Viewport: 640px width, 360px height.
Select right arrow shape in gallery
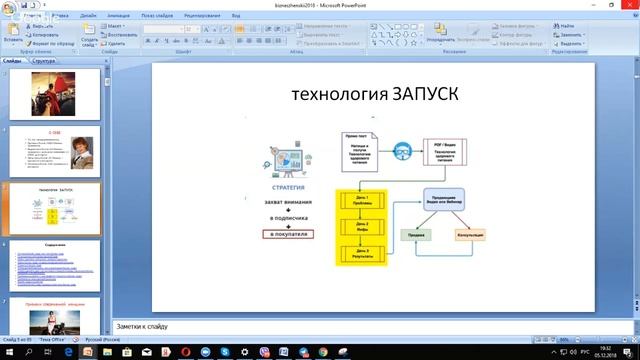(x=398, y=35)
